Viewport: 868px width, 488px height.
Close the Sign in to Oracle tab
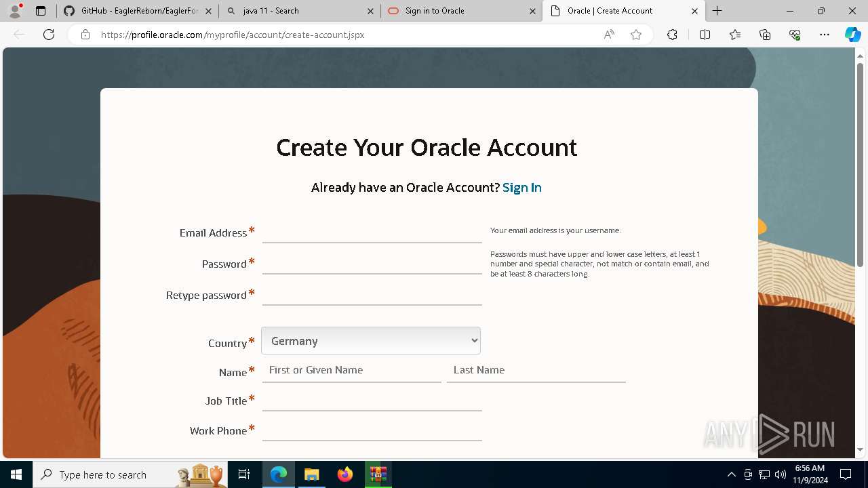pyautogui.click(x=532, y=11)
